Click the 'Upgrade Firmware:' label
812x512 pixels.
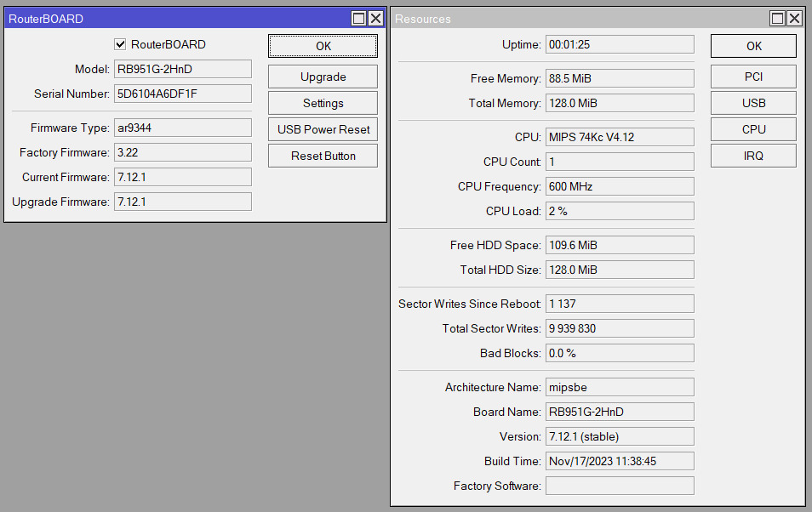pos(60,202)
